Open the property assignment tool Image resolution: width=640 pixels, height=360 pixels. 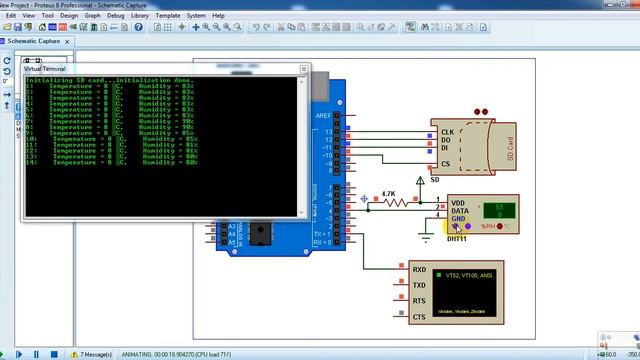(435, 27)
